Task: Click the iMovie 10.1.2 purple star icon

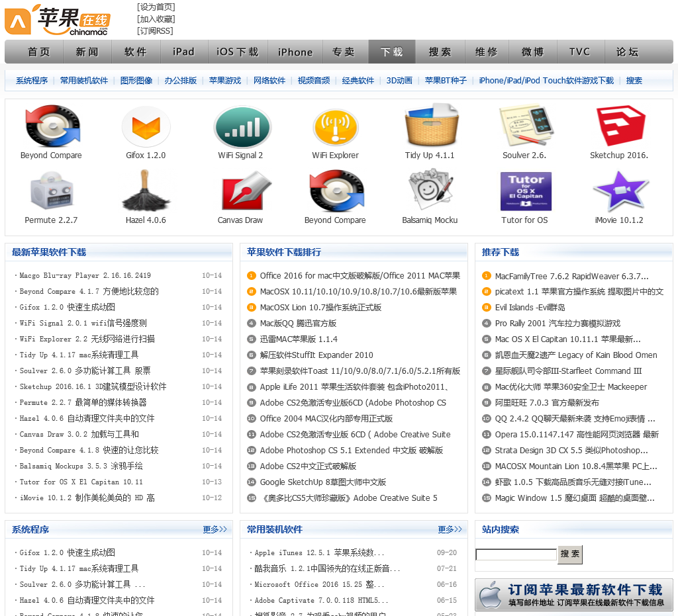Action: (620, 191)
